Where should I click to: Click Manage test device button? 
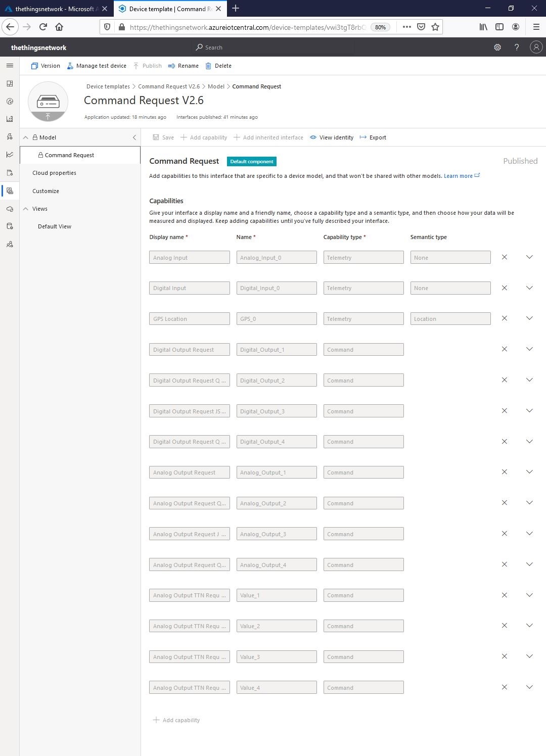[97, 66]
